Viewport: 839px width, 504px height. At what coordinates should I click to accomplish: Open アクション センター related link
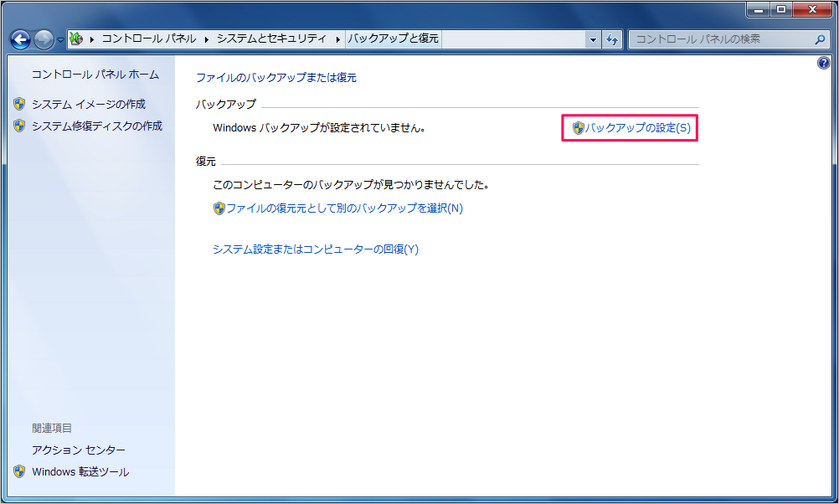(x=78, y=450)
